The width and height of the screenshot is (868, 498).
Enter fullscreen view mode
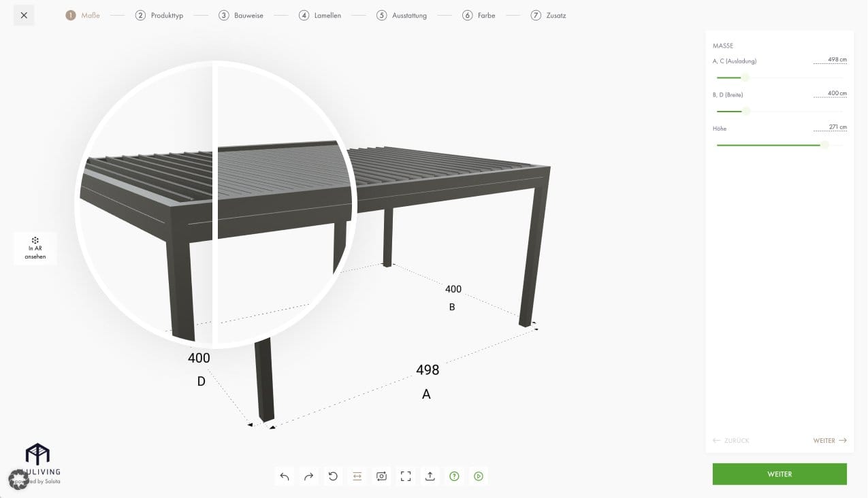point(406,476)
